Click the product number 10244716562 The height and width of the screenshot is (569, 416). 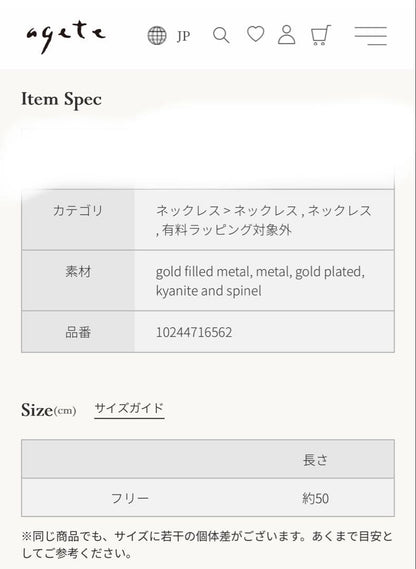tap(194, 332)
